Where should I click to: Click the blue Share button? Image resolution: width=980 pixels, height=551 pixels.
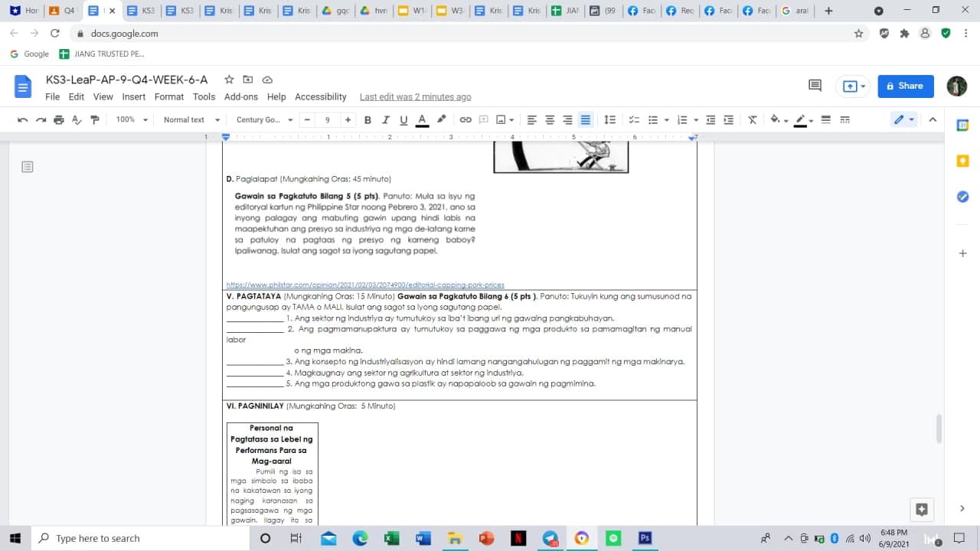906,86
